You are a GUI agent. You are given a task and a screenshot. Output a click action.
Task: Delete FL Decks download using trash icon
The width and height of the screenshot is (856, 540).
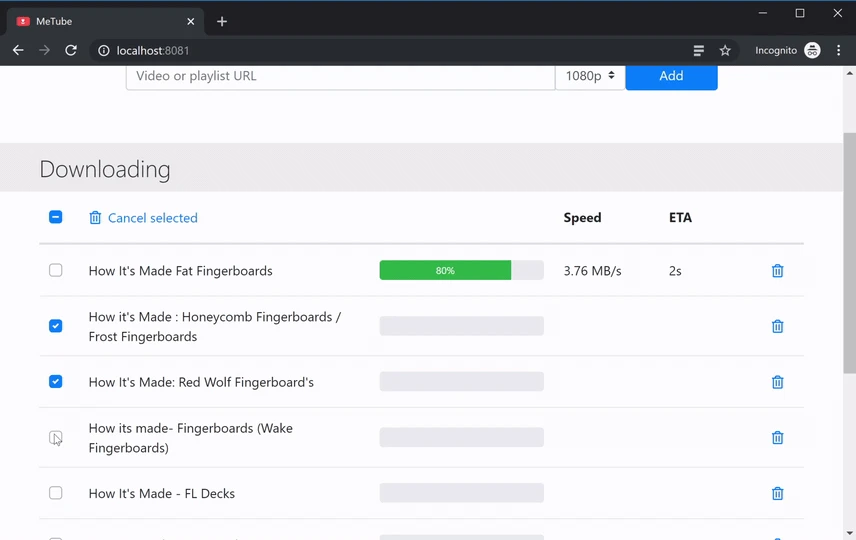coord(777,493)
